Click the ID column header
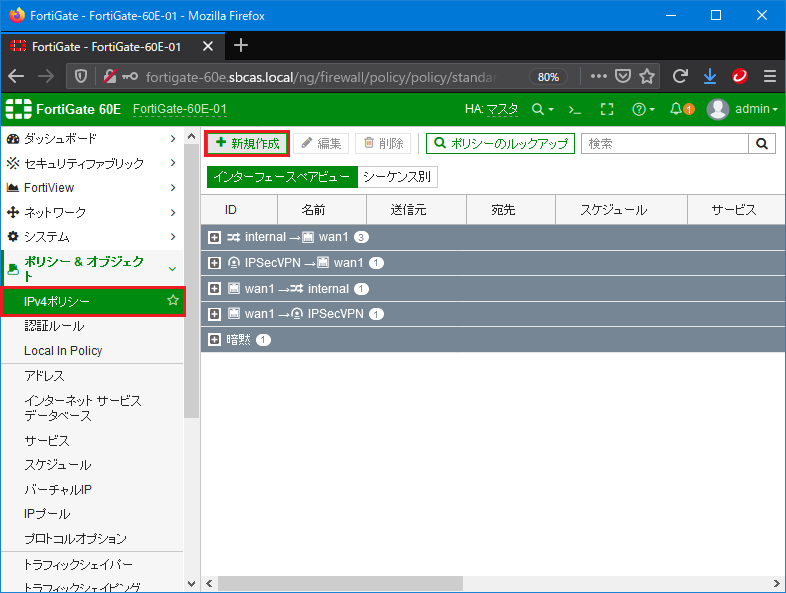 (239, 210)
